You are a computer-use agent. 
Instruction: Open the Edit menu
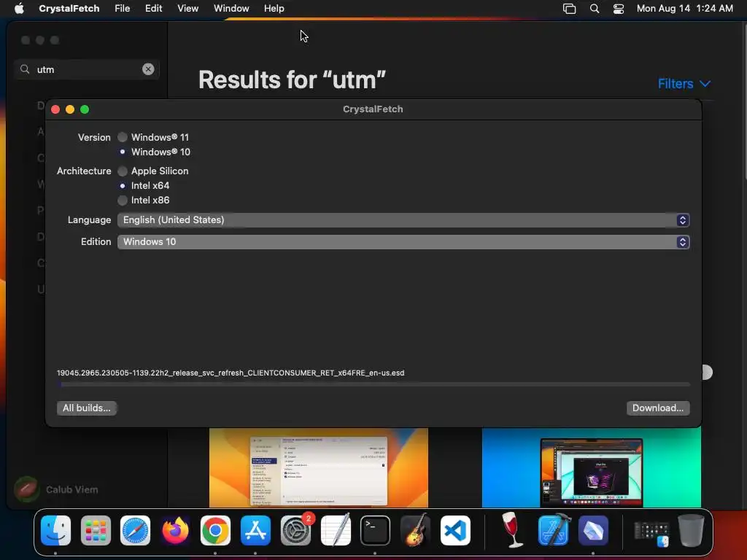pos(153,9)
